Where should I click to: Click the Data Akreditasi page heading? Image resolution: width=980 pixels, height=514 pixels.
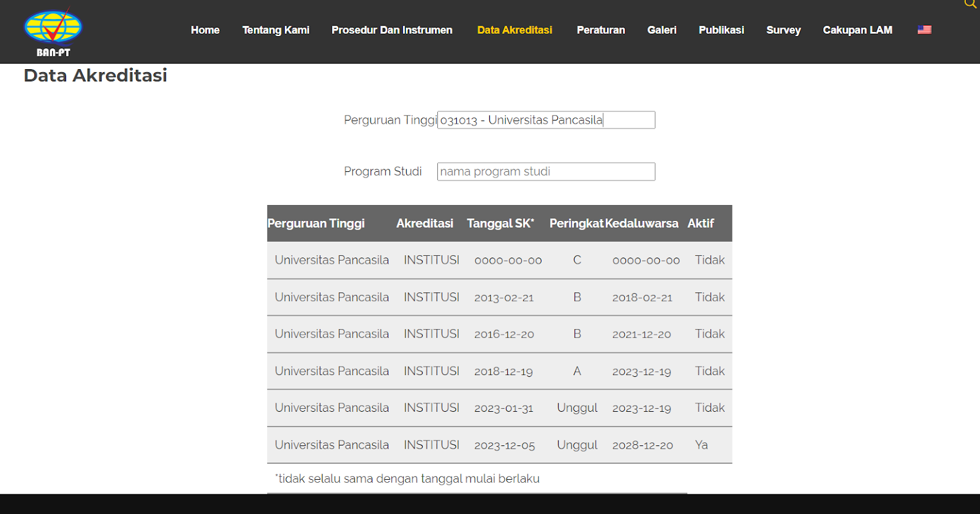coord(96,75)
